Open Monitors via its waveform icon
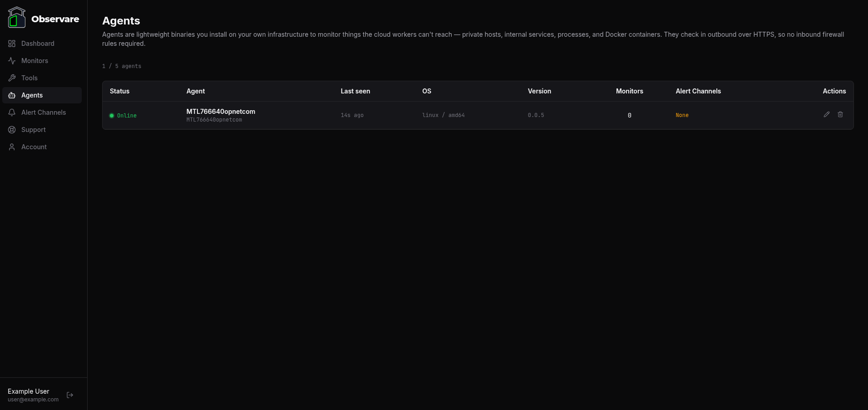Image resolution: width=868 pixels, height=410 pixels. tap(12, 61)
